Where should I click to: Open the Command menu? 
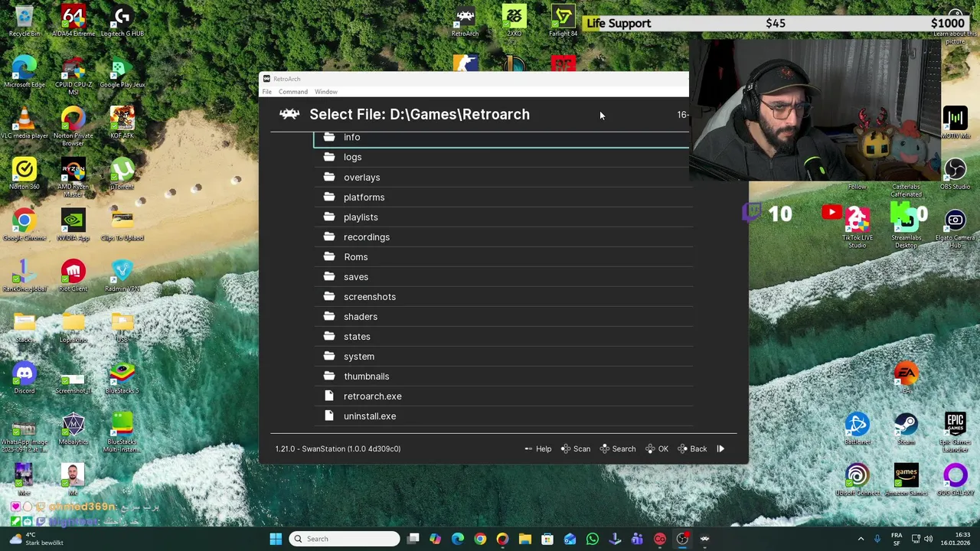(x=293, y=92)
